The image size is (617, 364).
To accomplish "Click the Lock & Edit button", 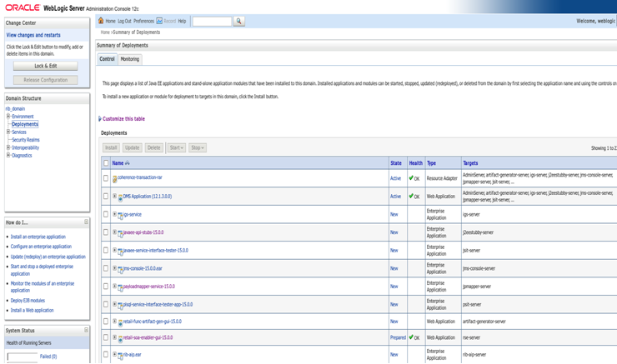I will click(x=46, y=66).
